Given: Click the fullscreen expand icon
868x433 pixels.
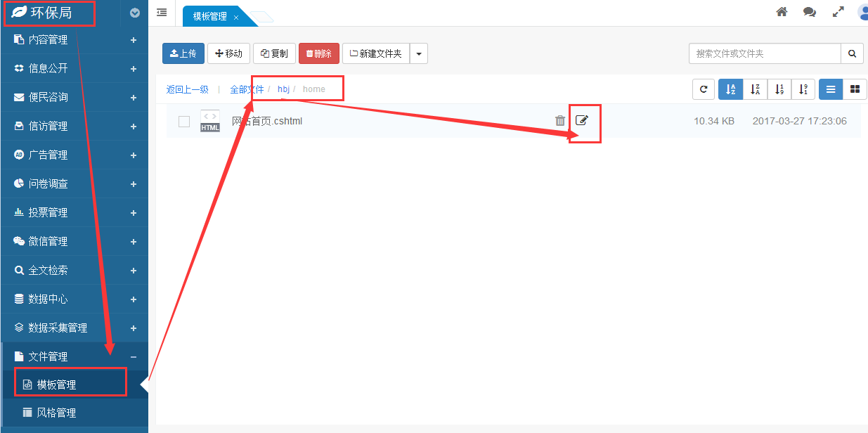Looking at the screenshot, I should pos(838,12).
